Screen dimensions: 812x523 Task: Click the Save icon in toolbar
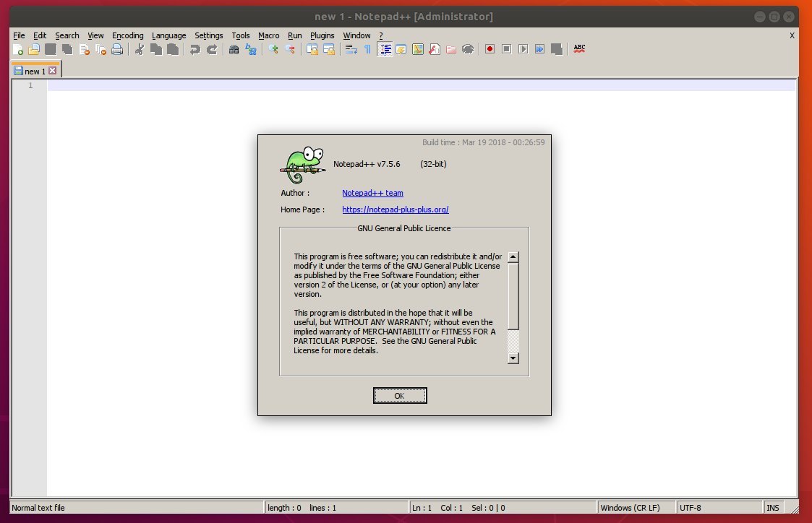pos(51,49)
